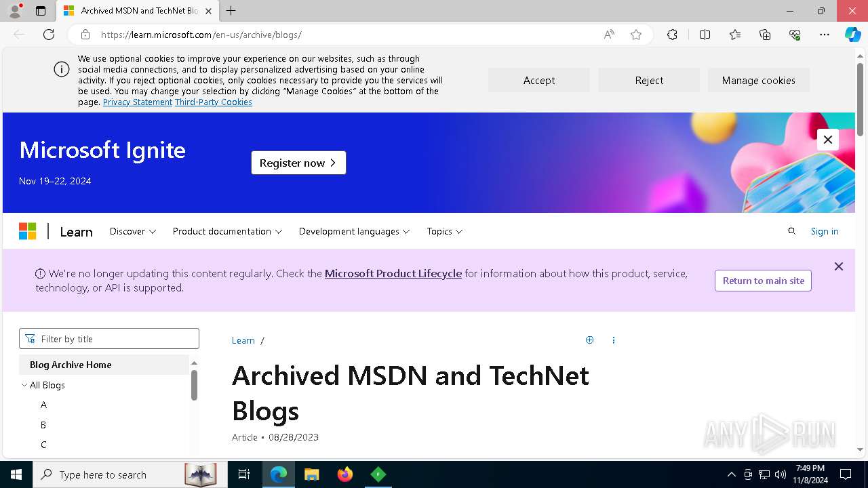Open the Microsoft Product Lifecycle link
The image size is (868, 488).
point(393,274)
